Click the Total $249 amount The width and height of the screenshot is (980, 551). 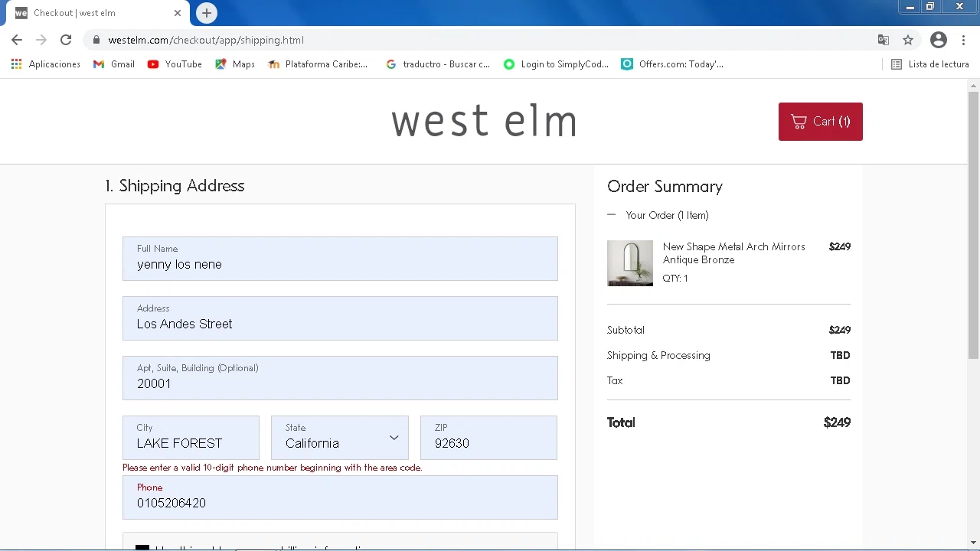coord(837,422)
